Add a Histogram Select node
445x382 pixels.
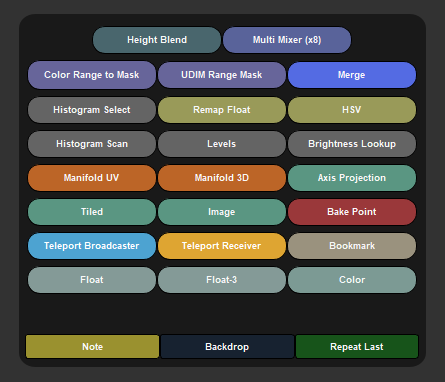[x=92, y=110]
